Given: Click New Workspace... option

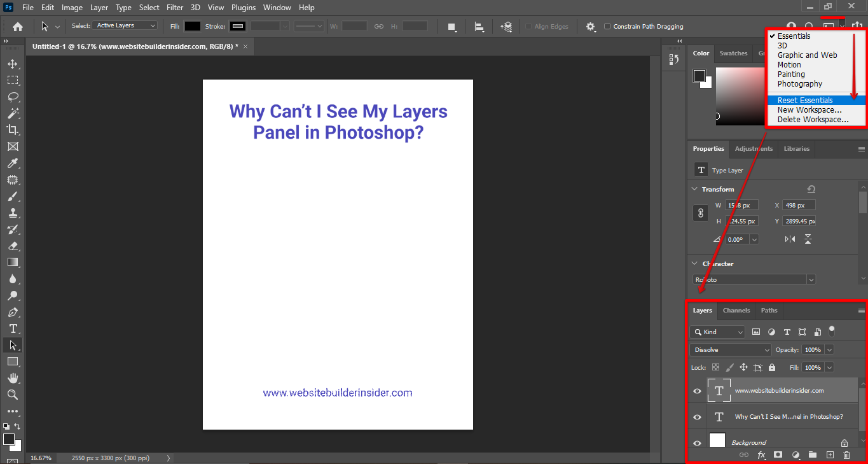Looking at the screenshot, I should click(x=809, y=110).
